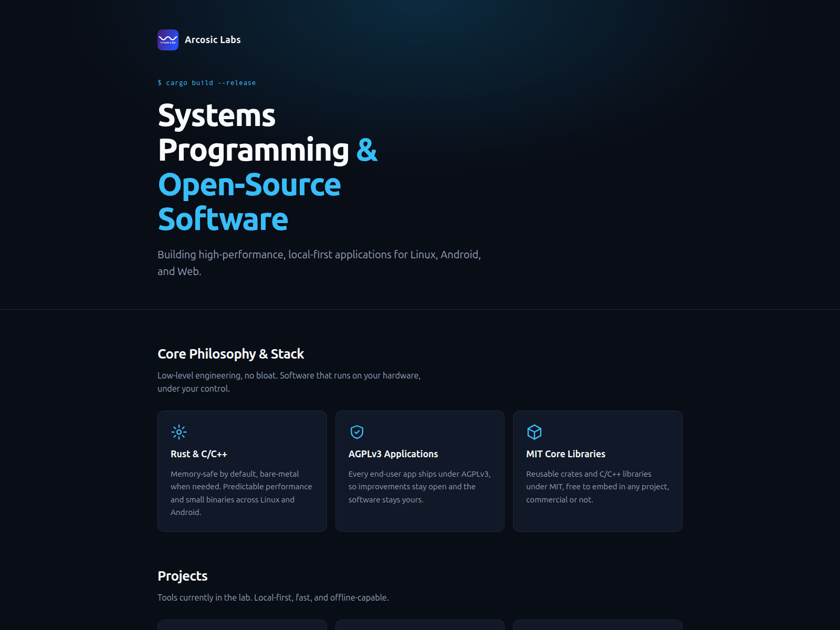
Task: Click the Arcosic Labs brand name
Action: pos(213,40)
